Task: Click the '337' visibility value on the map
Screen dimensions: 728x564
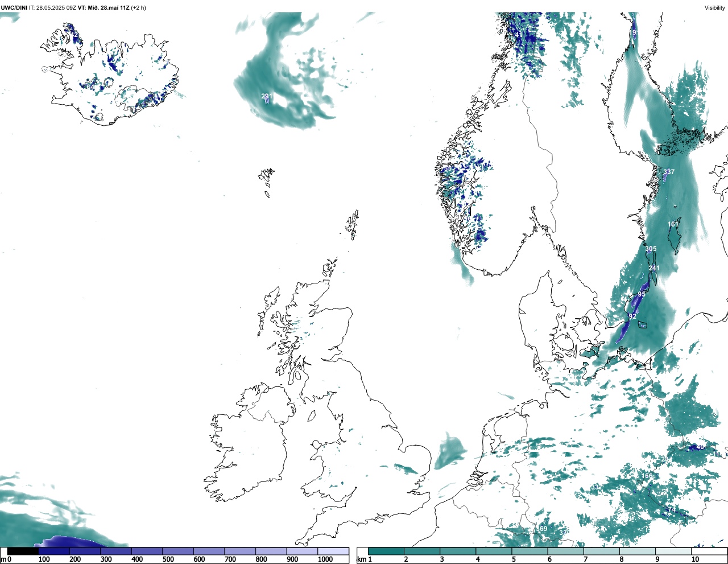Action: coord(669,172)
